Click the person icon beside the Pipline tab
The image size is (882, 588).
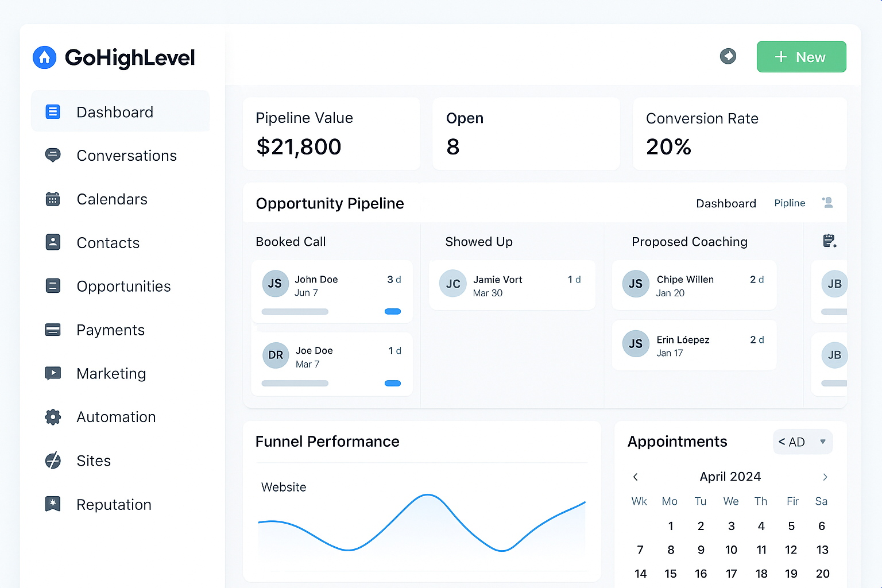coord(827,203)
